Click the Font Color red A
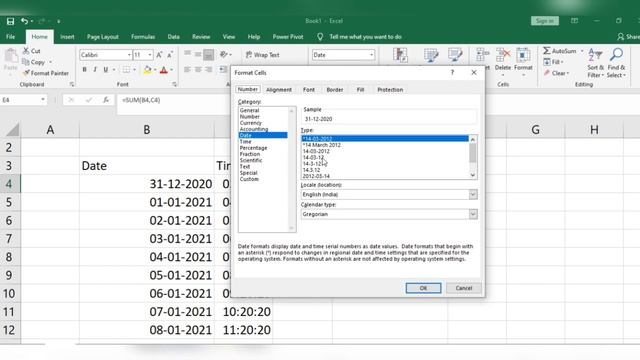Image resolution: width=640 pixels, height=360 pixels. pos(164,70)
